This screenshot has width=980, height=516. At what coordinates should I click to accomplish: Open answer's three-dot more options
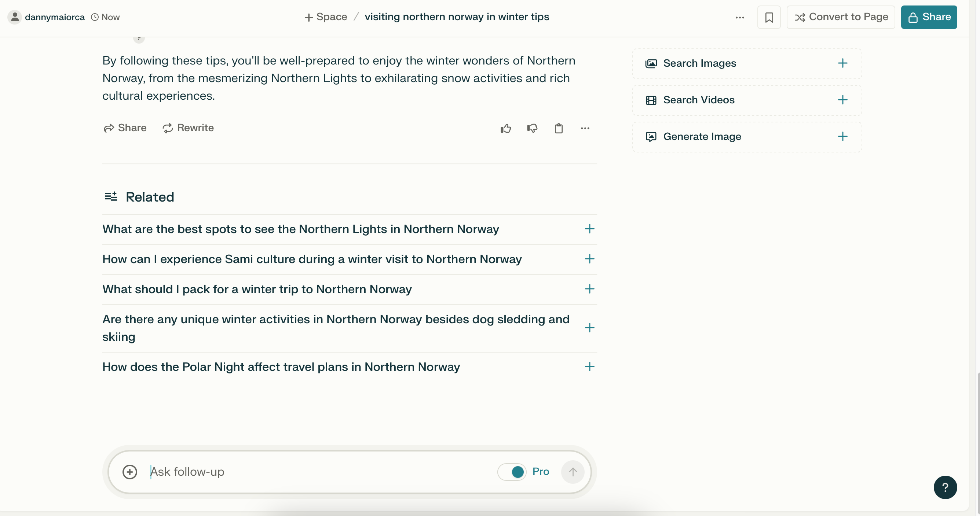click(585, 129)
